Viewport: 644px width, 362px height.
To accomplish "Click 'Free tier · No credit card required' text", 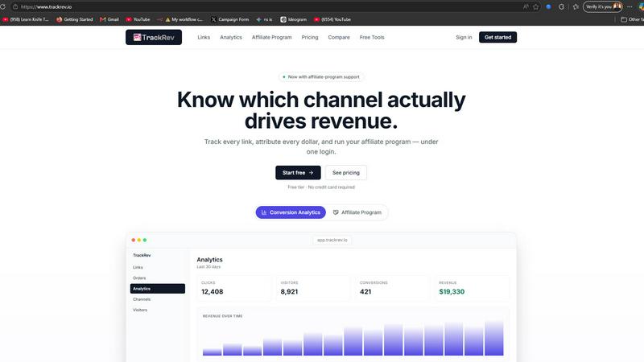I will point(321,187).
